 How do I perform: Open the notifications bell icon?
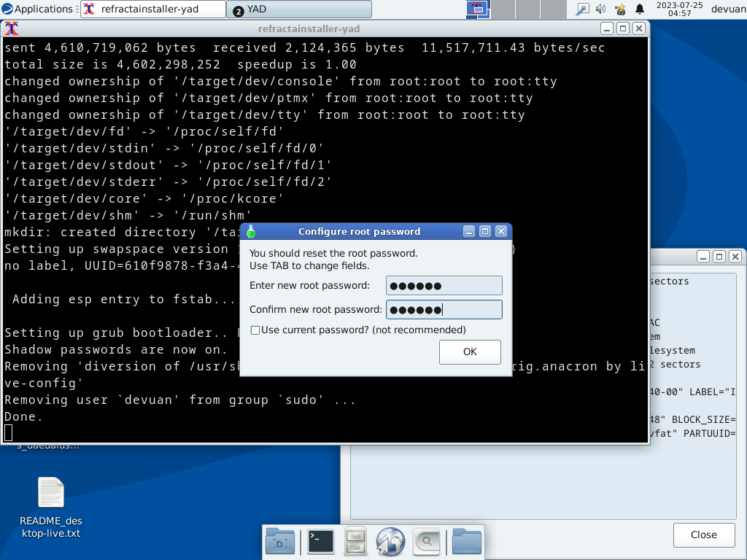coord(640,9)
